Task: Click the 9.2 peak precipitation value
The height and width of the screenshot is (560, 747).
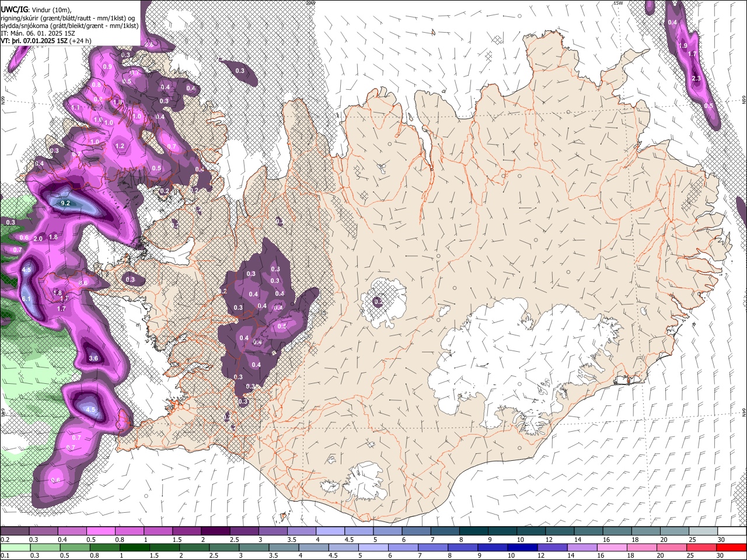Action: click(x=65, y=203)
